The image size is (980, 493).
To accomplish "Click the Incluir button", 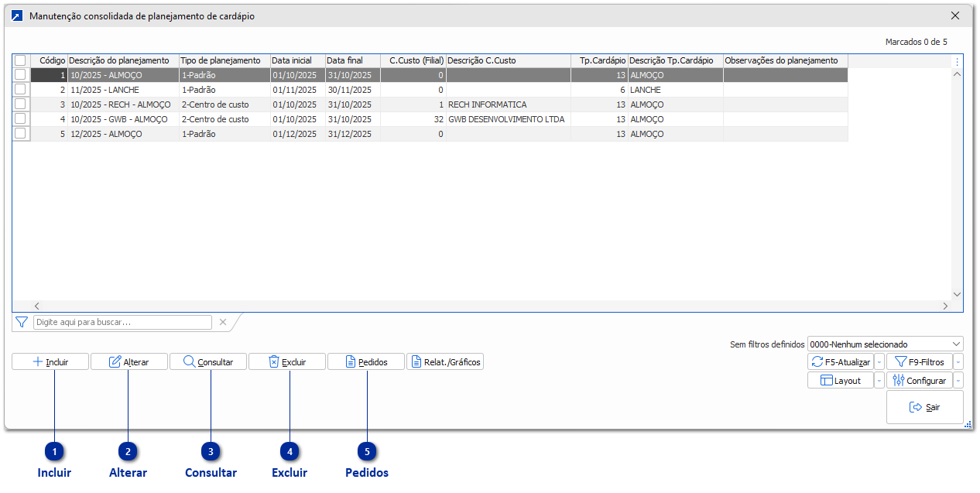I will pos(50,361).
